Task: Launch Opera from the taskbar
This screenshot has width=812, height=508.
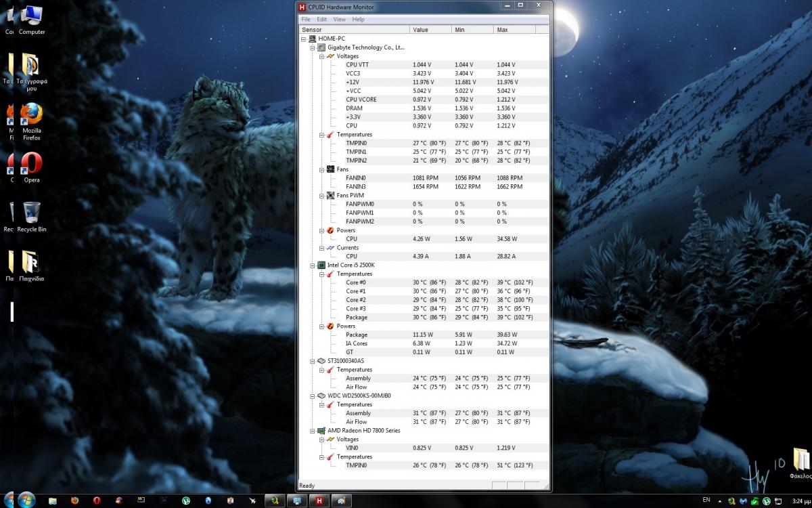Action: click(x=97, y=501)
